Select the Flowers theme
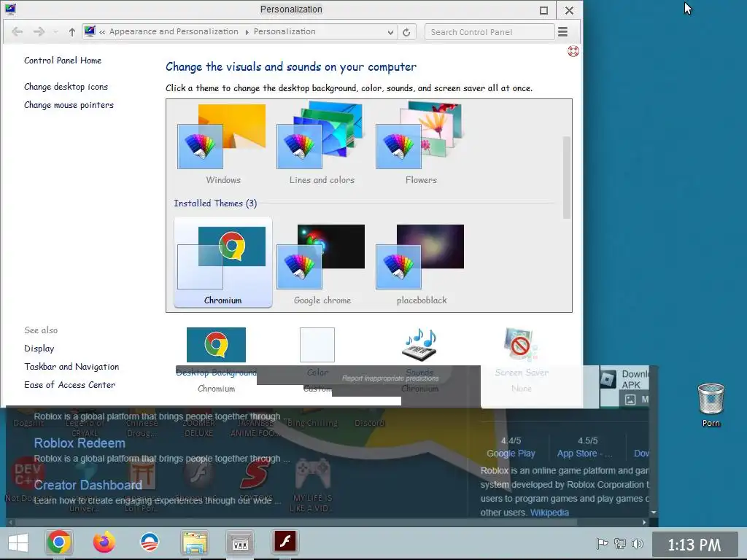 (419, 136)
